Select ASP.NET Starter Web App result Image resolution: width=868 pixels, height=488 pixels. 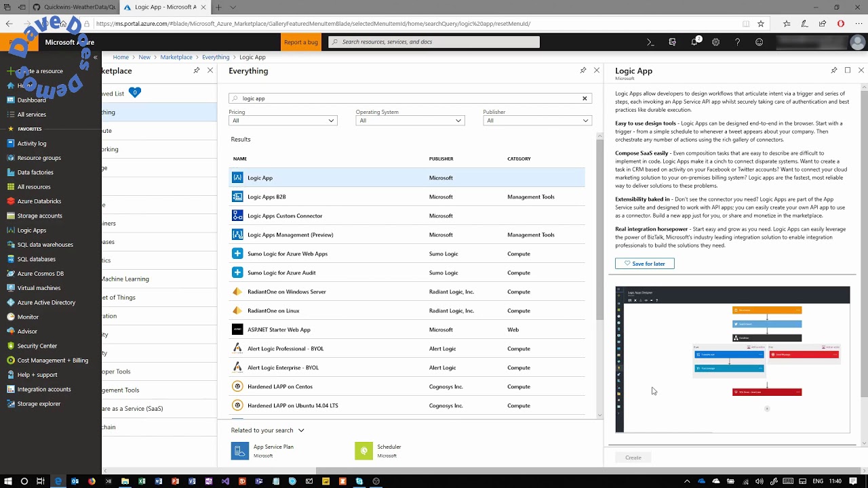click(407, 329)
